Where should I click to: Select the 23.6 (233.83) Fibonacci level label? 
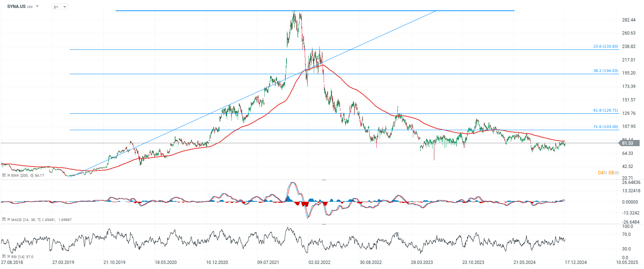point(605,47)
